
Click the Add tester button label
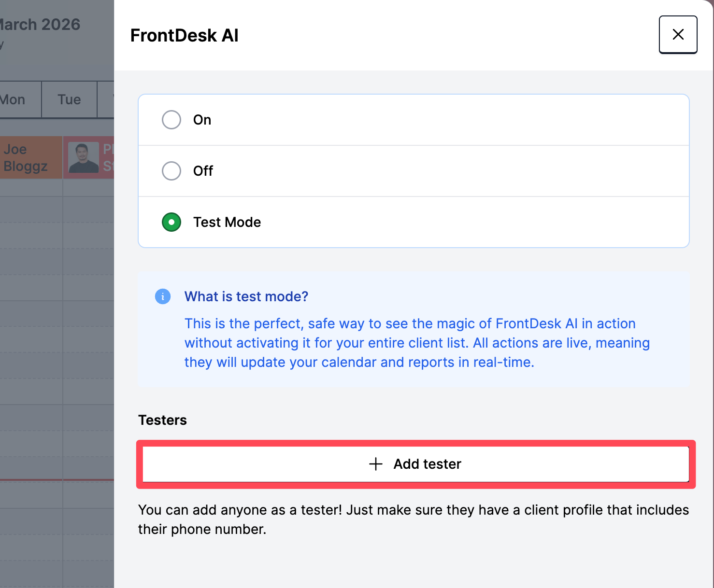click(427, 464)
